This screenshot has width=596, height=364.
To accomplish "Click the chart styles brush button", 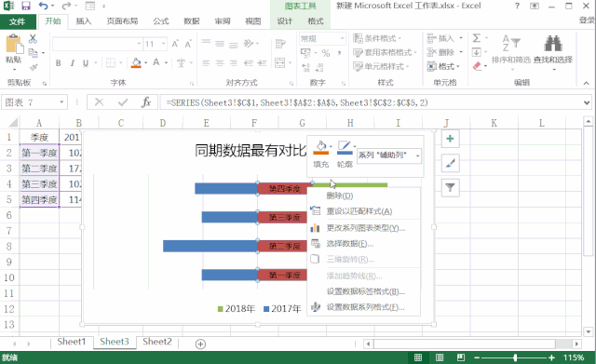I will point(450,164).
